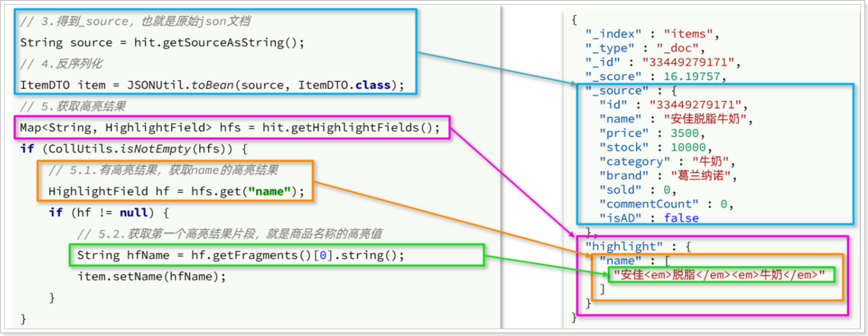
Task: Click the "commentCount" : 0 field
Action: coord(666,204)
